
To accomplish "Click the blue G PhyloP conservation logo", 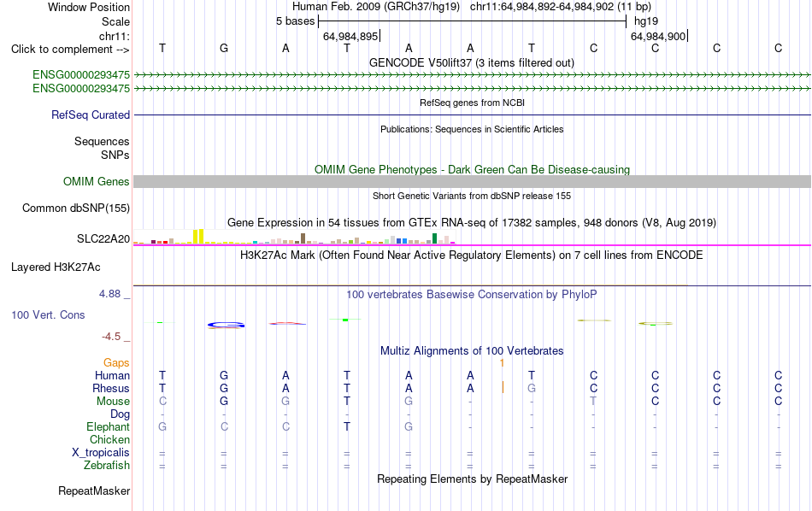I will click(226, 325).
